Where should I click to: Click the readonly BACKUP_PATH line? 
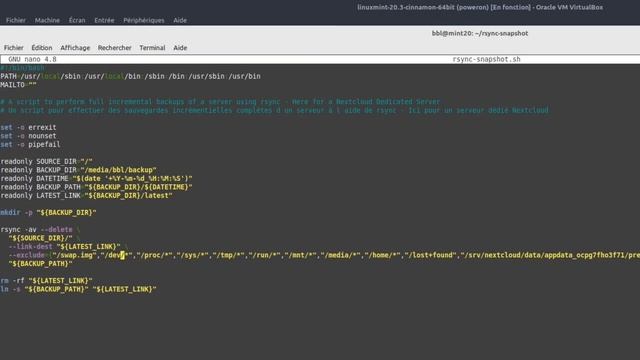pyautogui.click(x=96, y=187)
